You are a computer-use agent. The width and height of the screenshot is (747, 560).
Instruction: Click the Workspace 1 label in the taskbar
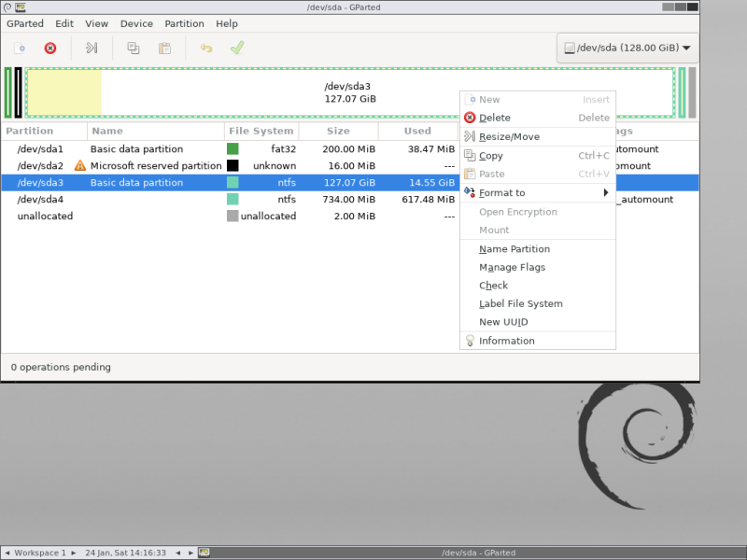(40, 553)
